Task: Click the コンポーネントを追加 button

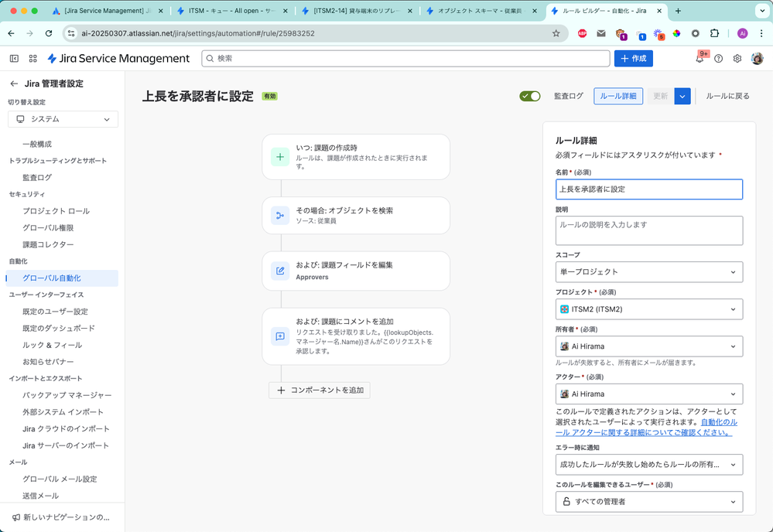Action: coord(319,390)
